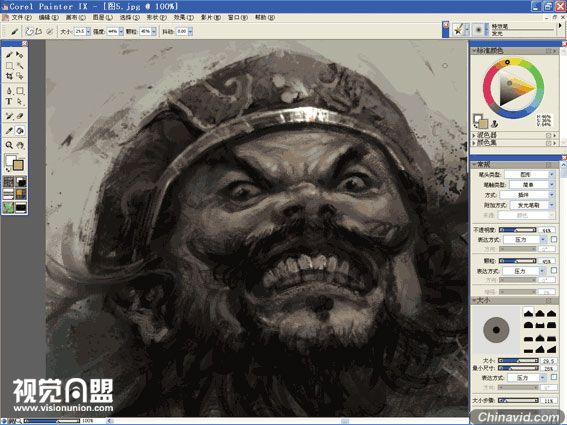The image size is (567, 425).
Task: Open the 笔触类型 dropdown
Action: (532, 184)
